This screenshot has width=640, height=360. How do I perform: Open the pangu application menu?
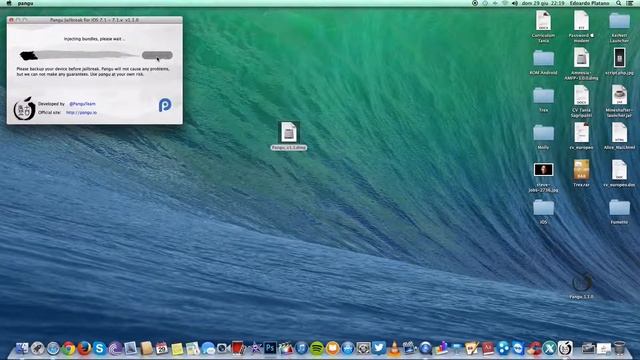coord(25,3)
